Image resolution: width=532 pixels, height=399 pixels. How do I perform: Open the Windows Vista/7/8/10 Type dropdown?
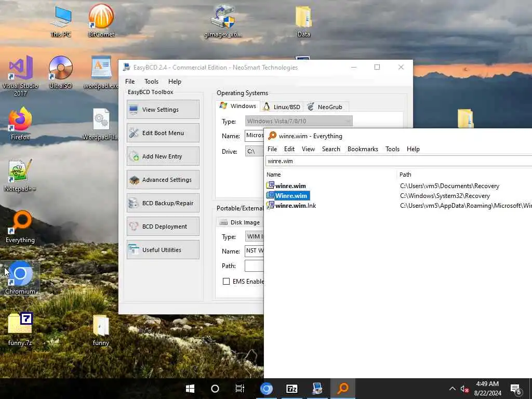pos(299,121)
